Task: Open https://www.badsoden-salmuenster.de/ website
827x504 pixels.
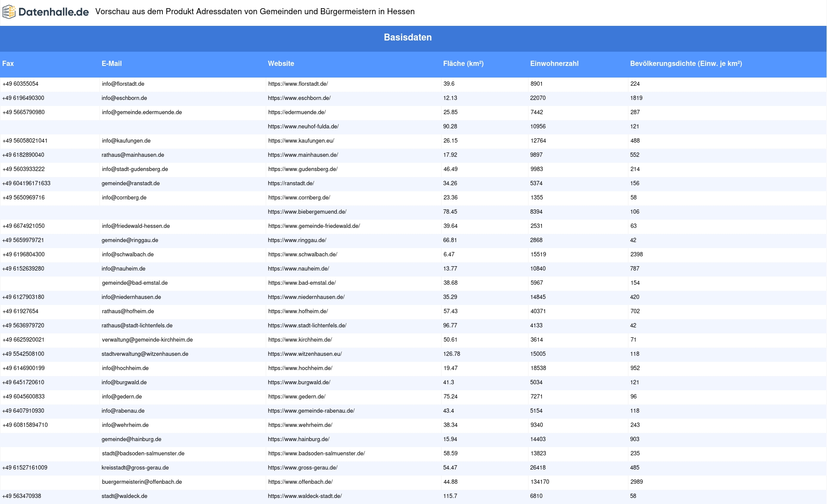Action: [317, 454]
